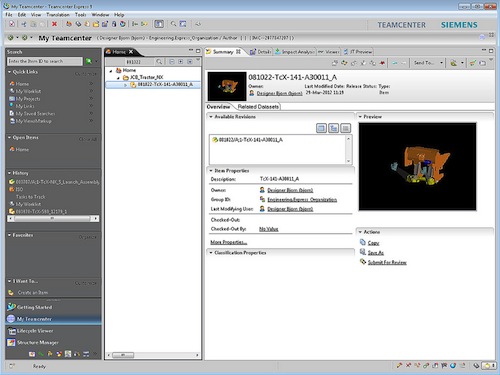Click the magnifier search icon in main toolbar

[x=173, y=24]
